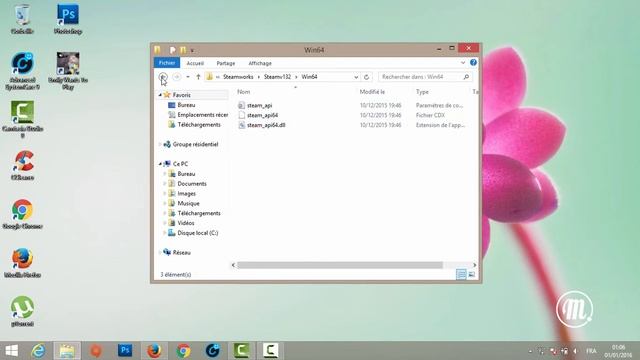Open Camtasia Studio 8 desktop shortcut
The width and height of the screenshot is (640, 360).
pyautogui.click(x=22, y=118)
